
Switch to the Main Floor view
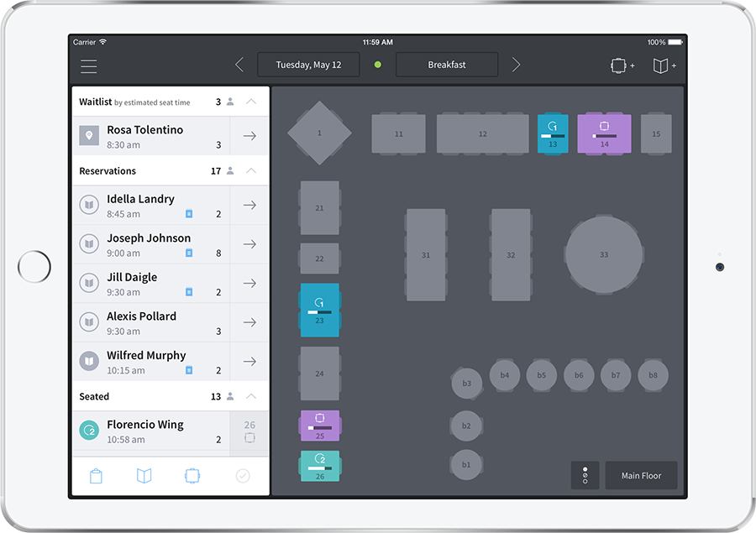pyautogui.click(x=641, y=475)
